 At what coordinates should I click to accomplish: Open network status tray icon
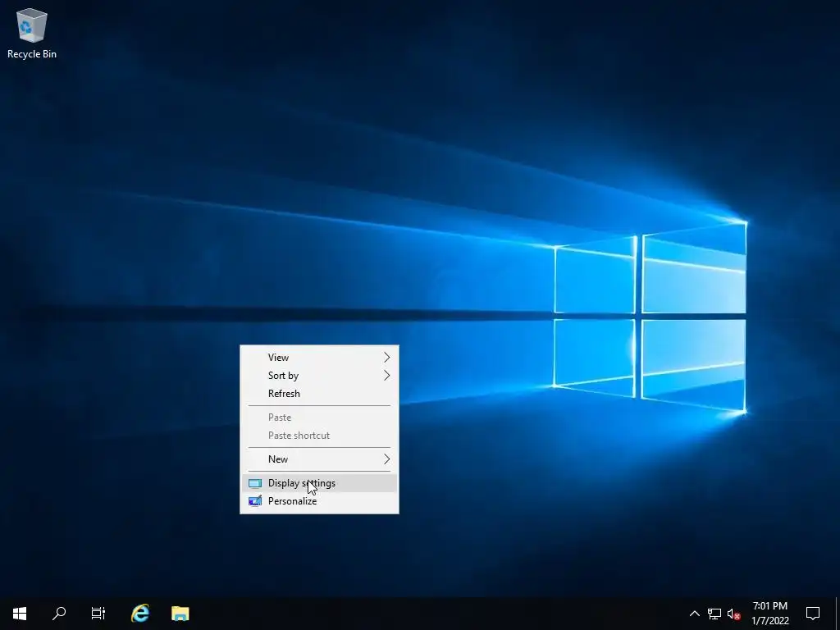(714, 614)
